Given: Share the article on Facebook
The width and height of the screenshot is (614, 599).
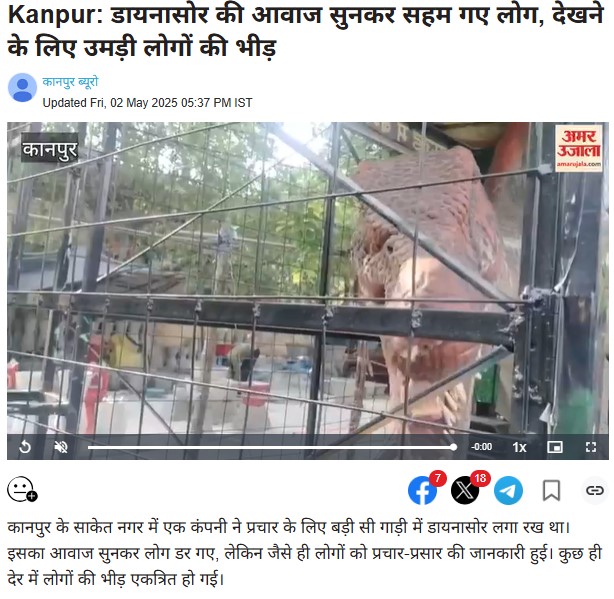Looking at the screenshot, I should (422, 490).
